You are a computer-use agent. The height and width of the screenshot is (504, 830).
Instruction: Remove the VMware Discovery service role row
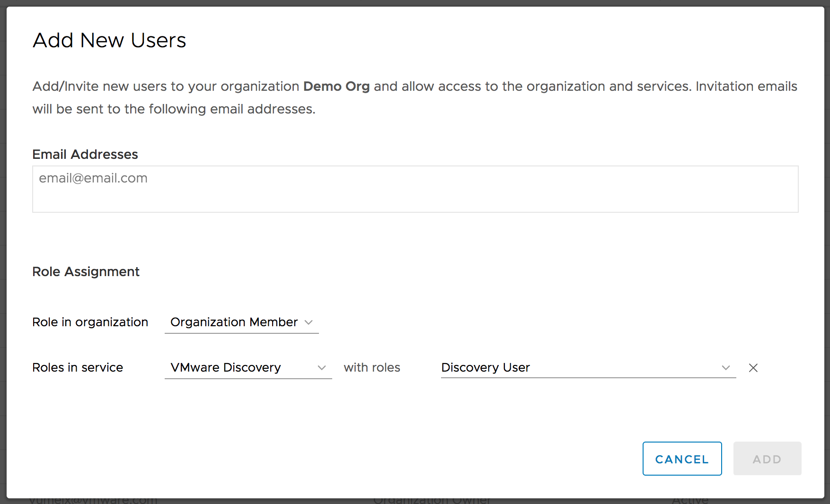click(753, 368)
